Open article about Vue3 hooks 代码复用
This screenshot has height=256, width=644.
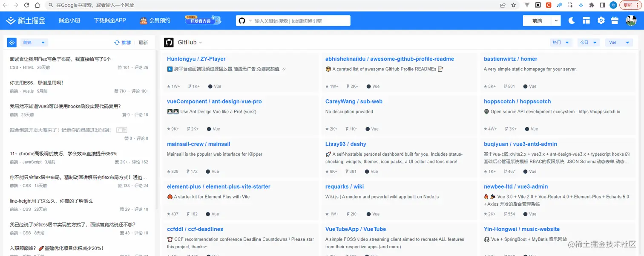pos(65,106)
